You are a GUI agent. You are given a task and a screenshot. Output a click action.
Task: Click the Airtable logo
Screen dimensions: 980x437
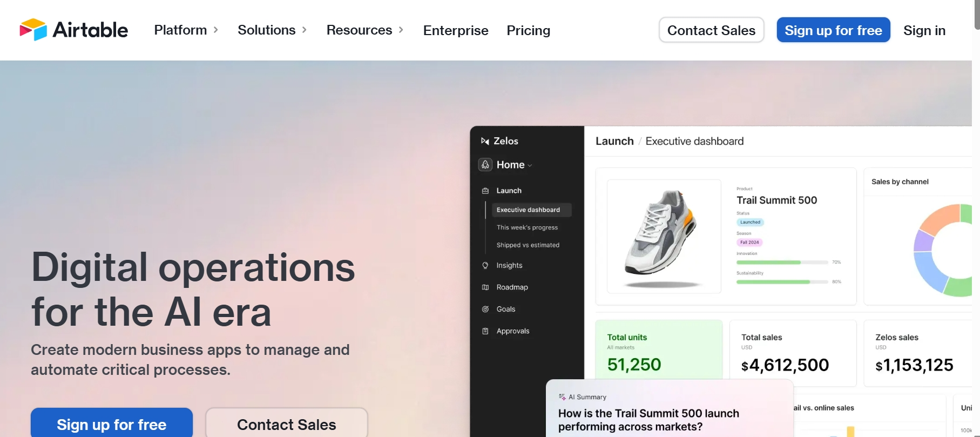coord(73,30)
